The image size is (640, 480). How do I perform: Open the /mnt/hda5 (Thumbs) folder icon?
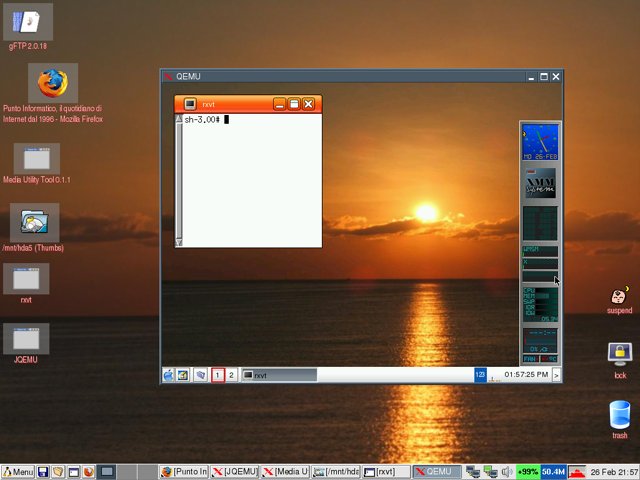(34, 222)
